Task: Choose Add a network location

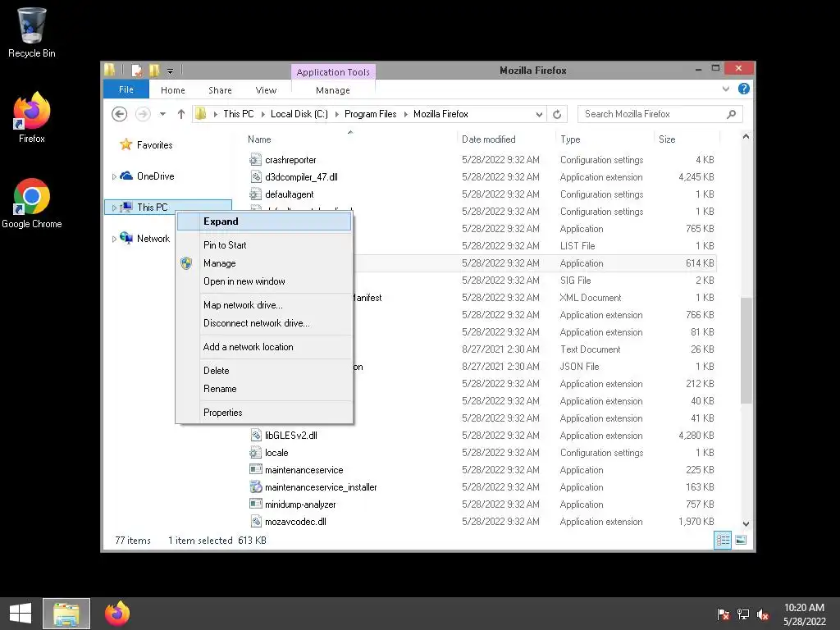Action: [264, 347]
